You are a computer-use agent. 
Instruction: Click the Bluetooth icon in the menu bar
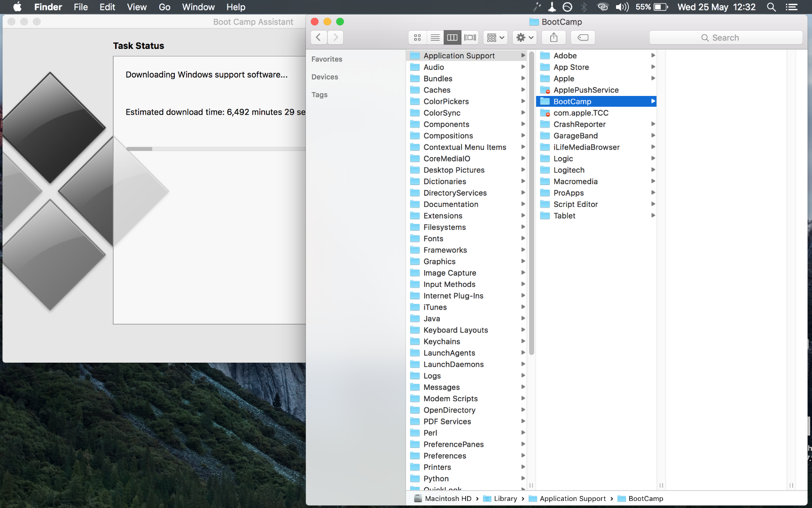tap(584, 7)
